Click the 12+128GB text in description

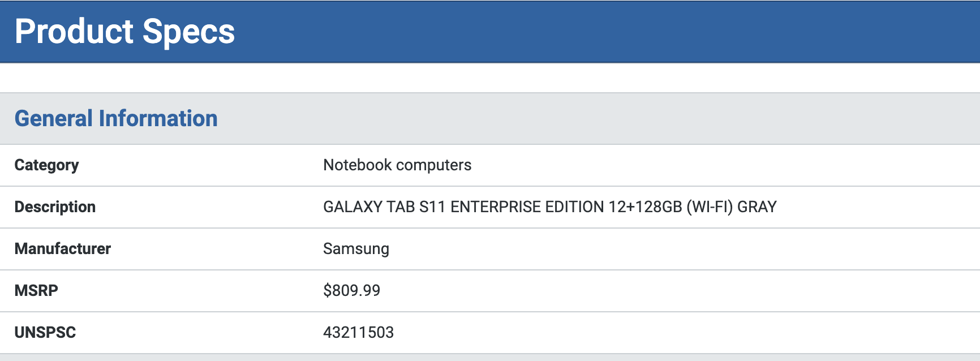coord(645,207)
